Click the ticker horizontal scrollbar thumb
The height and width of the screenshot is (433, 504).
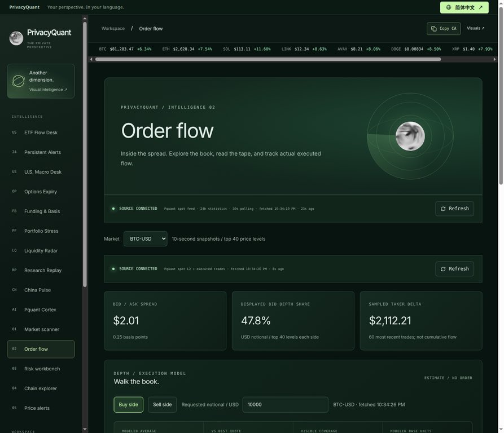[268, 59]
